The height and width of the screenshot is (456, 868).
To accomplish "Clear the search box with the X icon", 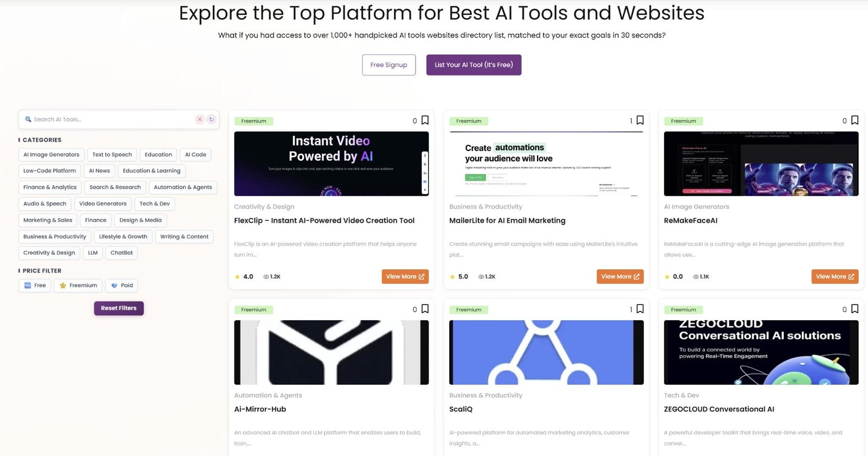I will tap(200, 119).
